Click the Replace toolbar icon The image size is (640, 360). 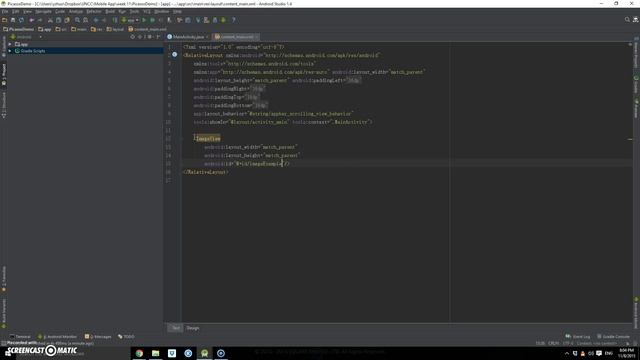(x=85, y=20)
